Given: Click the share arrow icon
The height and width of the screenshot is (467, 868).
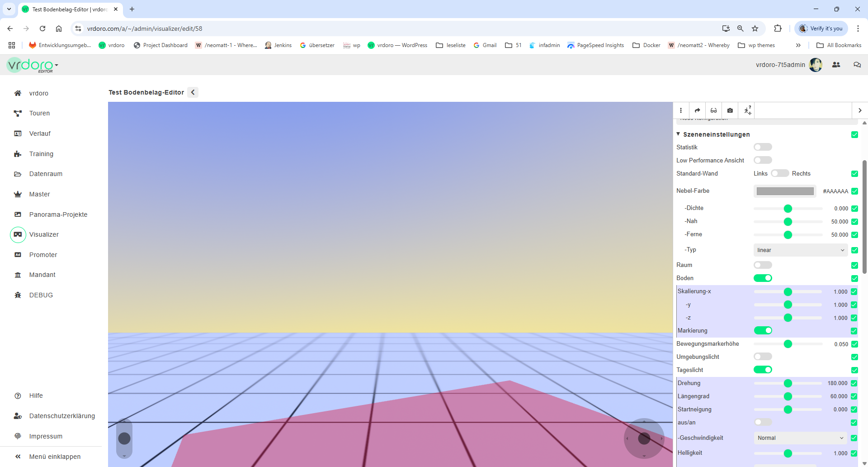Looking at the screenshot, I should pos(697,110).
